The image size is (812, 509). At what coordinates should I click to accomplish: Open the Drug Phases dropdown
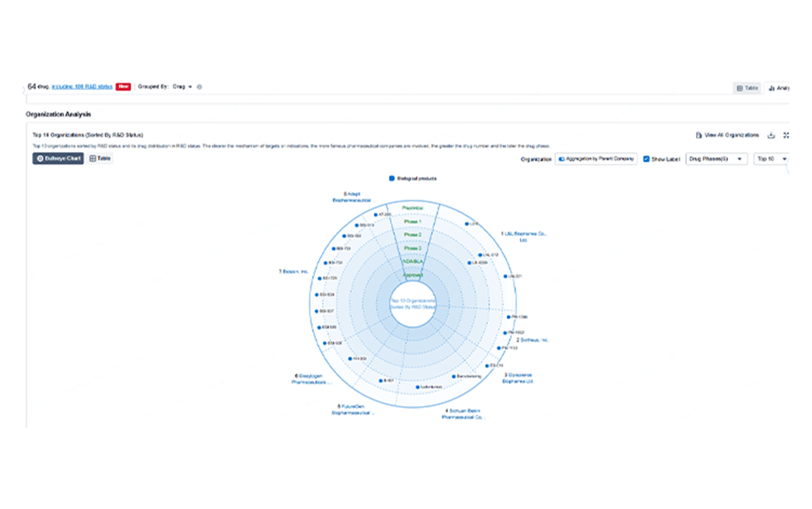pyautogui.click(x=716, y=159)
